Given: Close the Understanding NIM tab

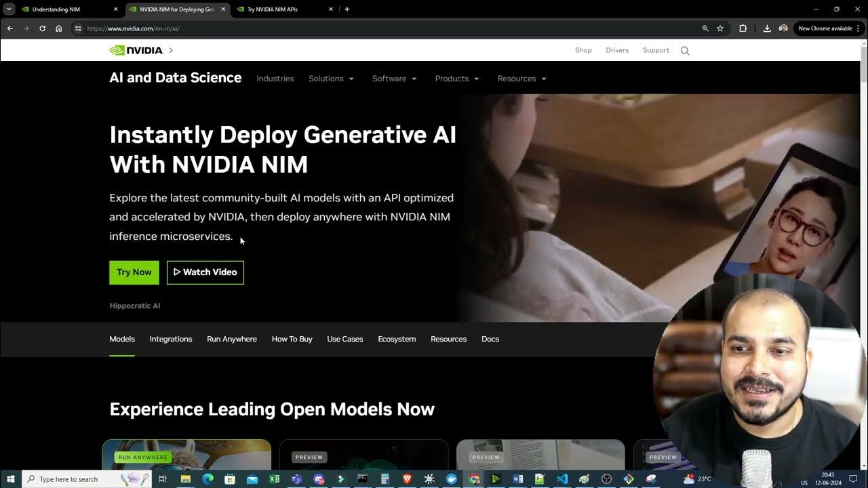Looking at the screenshot, I should point(115,9).
